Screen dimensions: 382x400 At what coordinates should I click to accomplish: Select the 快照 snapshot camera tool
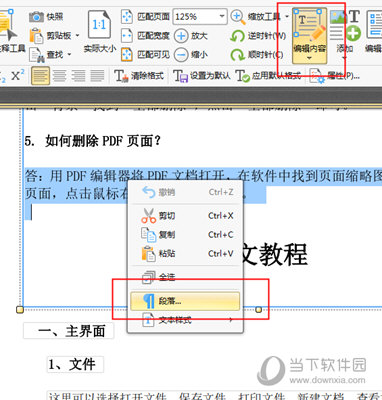pos(46,16)
